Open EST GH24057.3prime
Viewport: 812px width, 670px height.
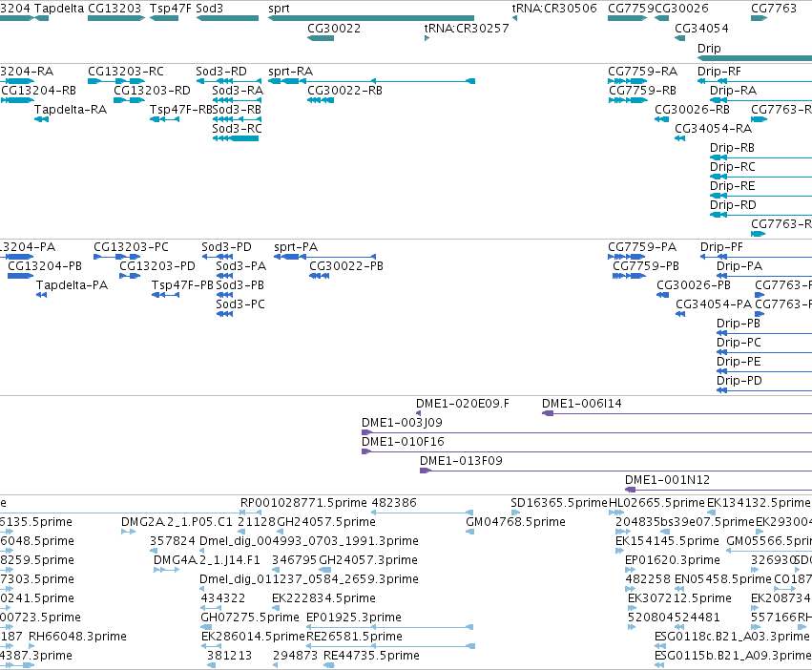(x=324, y=570)
